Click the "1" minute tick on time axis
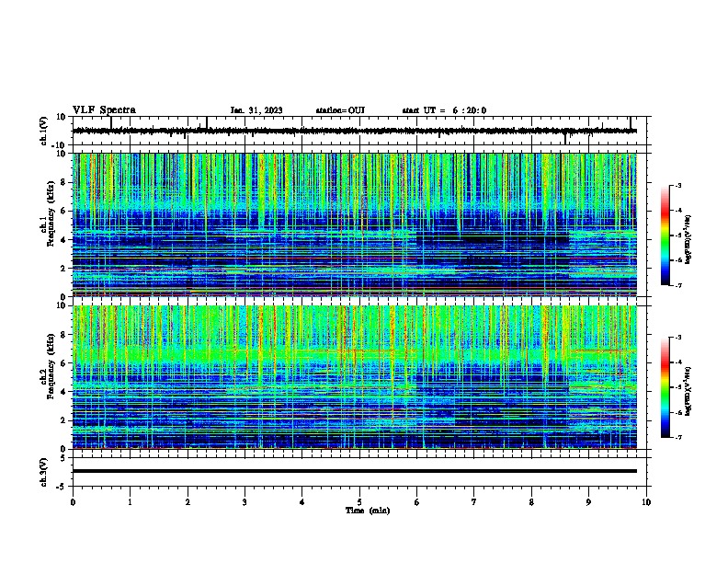Viewport: 728px width, 563px height. (x=130, y=502)
